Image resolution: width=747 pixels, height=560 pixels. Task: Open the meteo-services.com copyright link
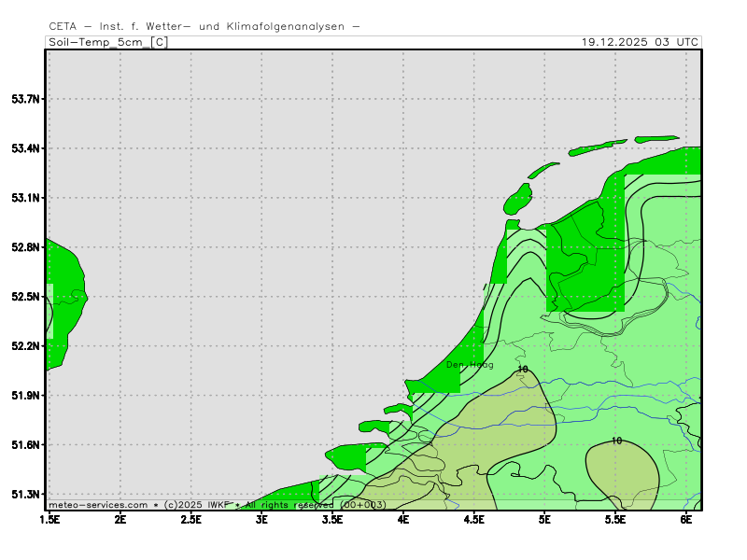tap(98, 505)
